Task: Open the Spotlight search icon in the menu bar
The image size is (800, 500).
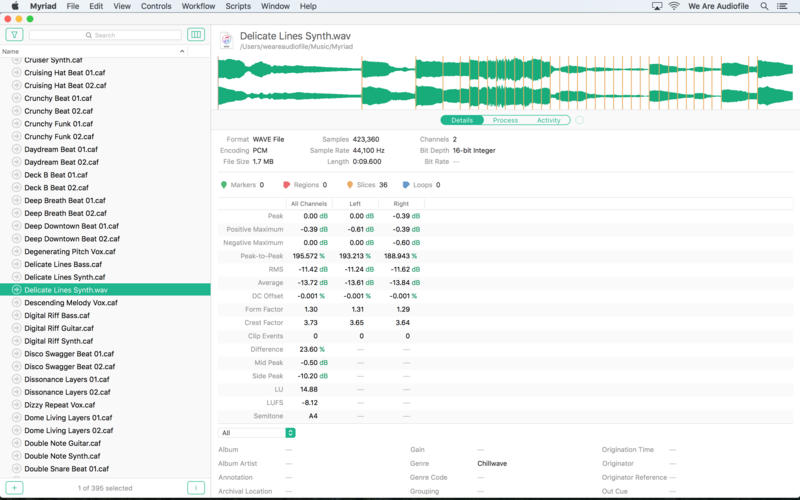Action: [764, 6]
